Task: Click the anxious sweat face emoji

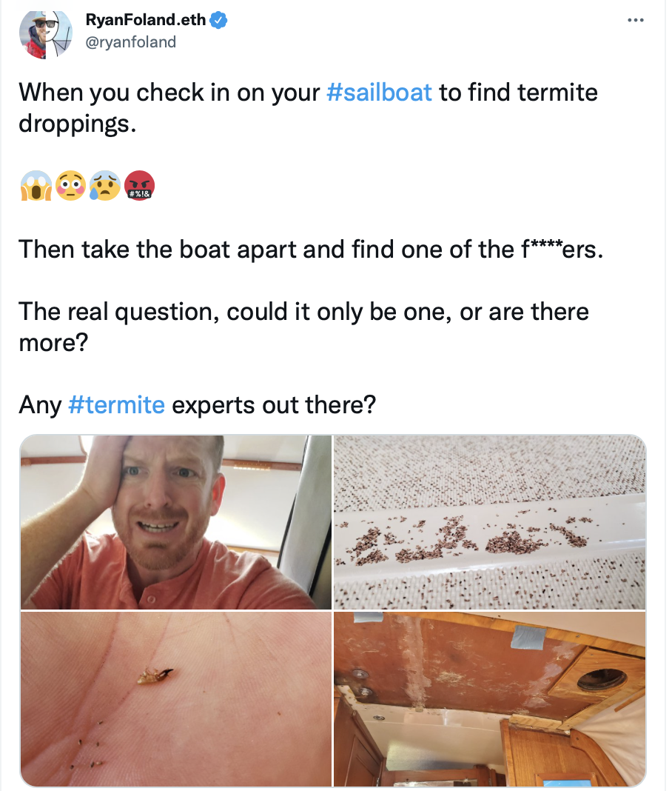Action: point(105,186)
